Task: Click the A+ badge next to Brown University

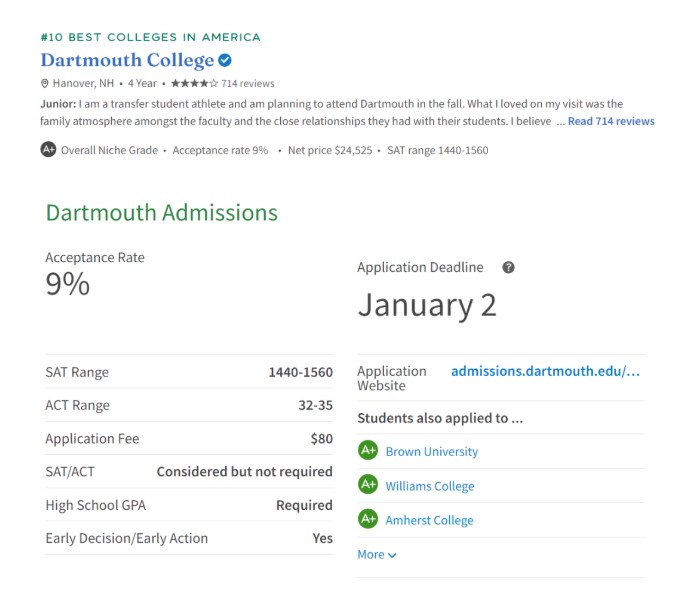Action: coord(368,450)
